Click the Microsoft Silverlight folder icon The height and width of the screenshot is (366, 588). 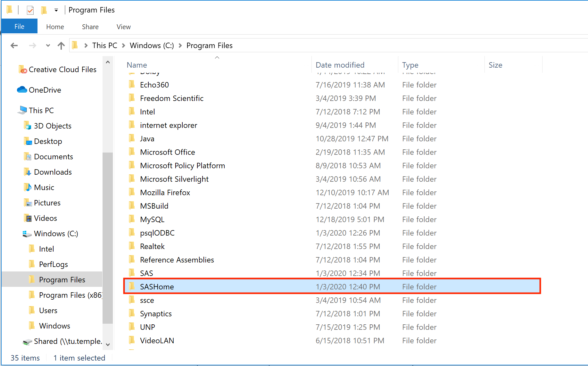coord(132,179)
